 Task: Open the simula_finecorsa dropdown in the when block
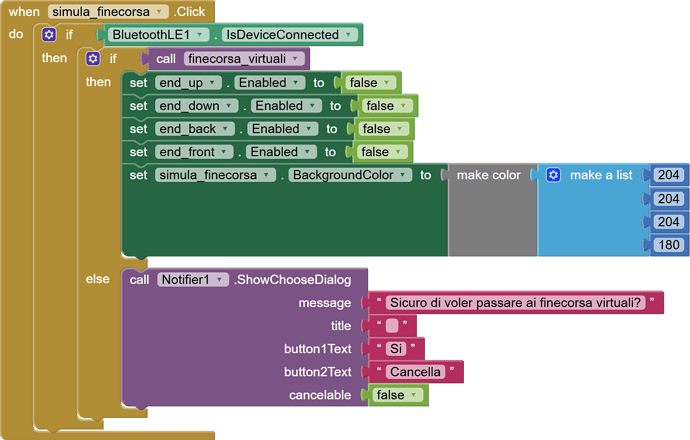point(162,11)
